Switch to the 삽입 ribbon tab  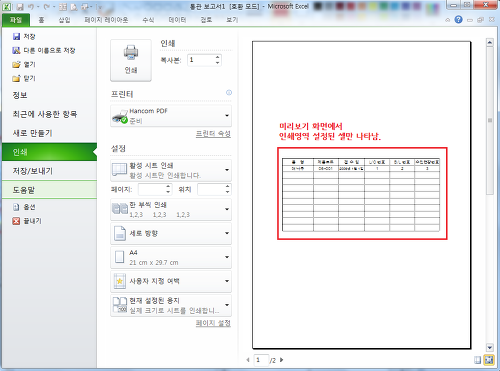click(64, 20)
